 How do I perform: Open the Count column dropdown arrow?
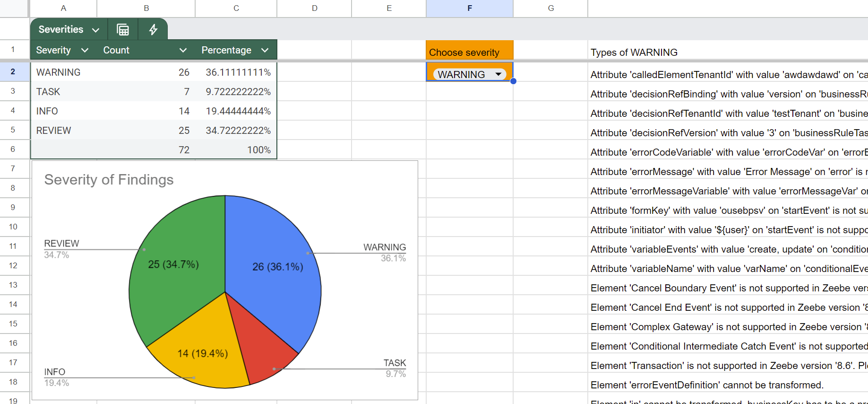183,50
